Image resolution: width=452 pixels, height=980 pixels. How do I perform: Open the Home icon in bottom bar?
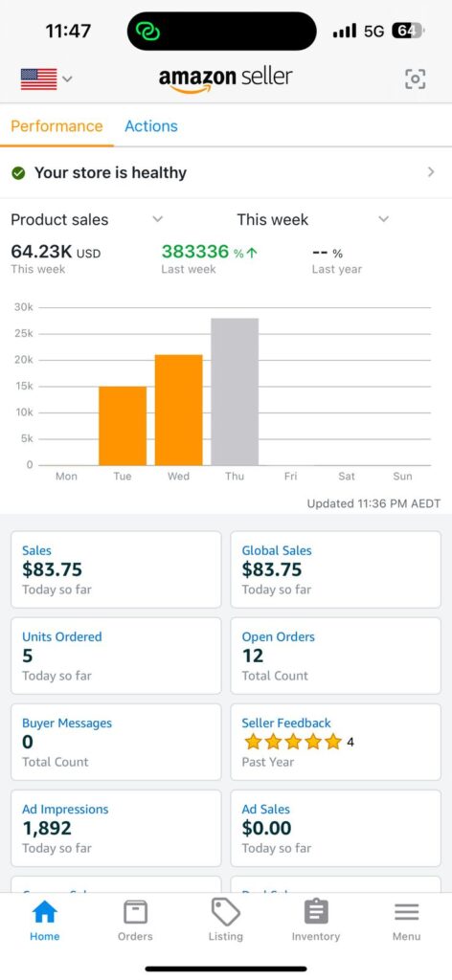tap(44, 912)
